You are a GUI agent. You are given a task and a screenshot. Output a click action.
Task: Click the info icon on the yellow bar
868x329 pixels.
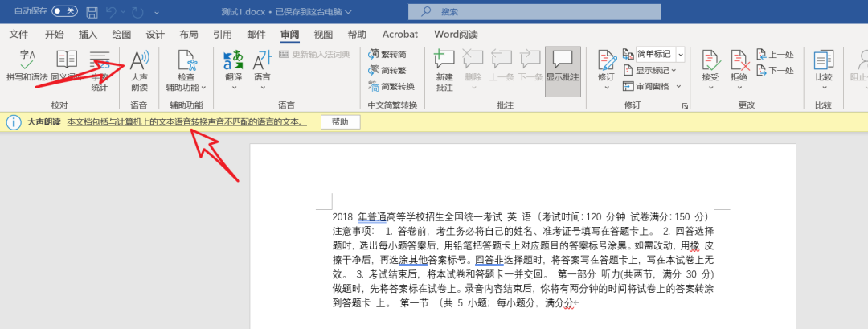(x=14, y=122)
